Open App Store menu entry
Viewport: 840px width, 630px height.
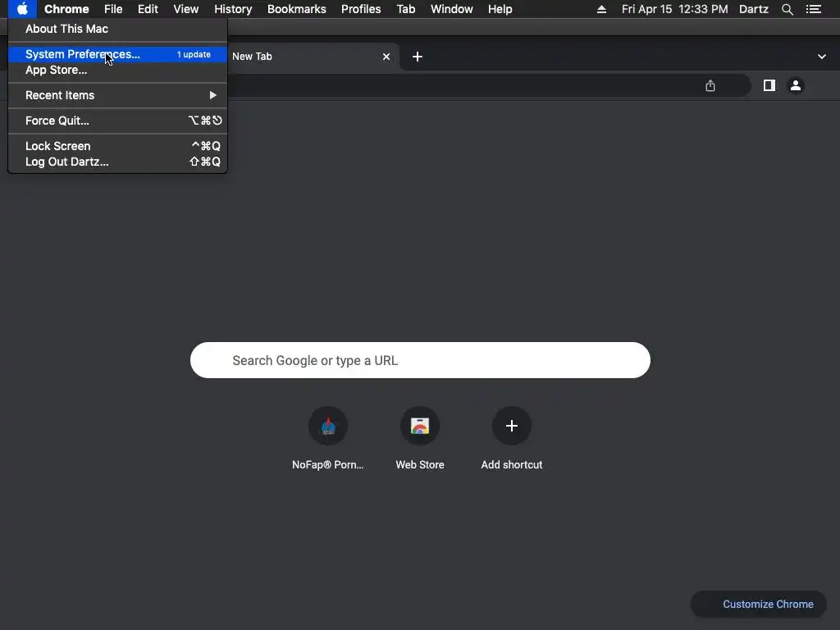pyautogui.click(x=117, y=71)
